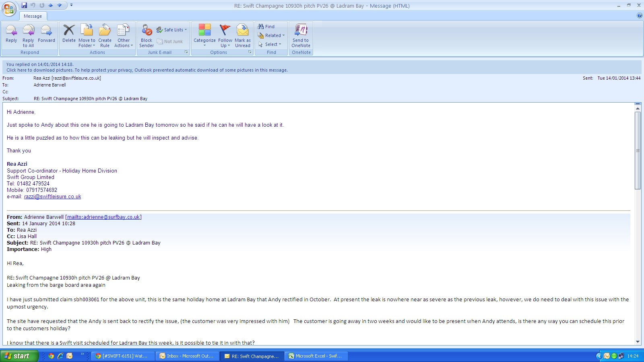Click the scroll down arrow of the message body
The width and height of the screenshot is (644, 362).
tap(638, 341)
